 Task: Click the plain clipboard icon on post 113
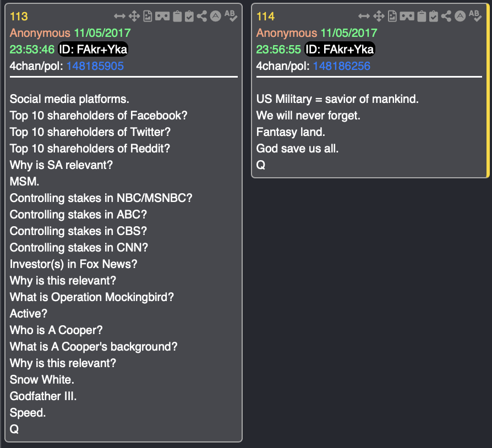tap(177, 17)
